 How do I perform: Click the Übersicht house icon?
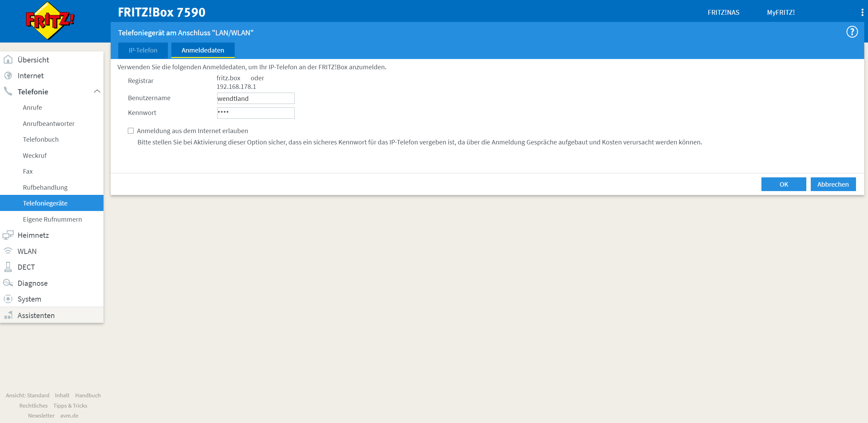(x=8, y=60)
